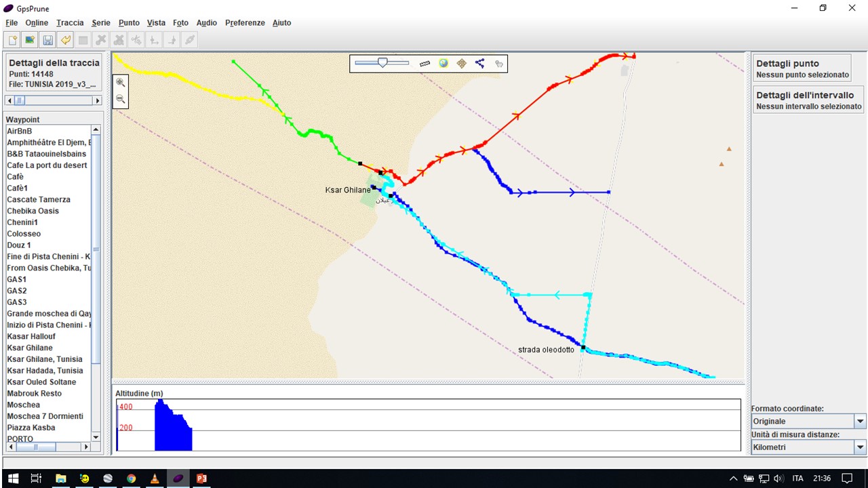Open the Aiuto menu
Viewport: 868px width, 488px height.
coord(281,22)
